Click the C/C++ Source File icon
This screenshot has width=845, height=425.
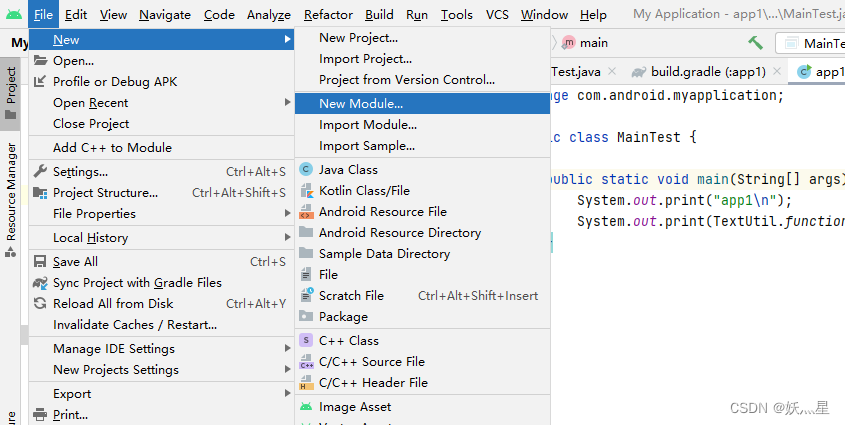click(x=306, y=361)
